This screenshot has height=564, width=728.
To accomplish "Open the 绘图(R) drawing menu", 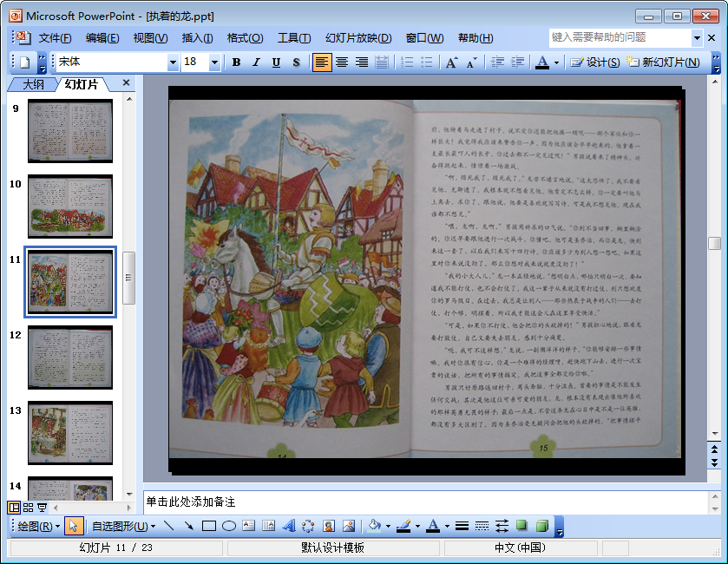I will point(38,526).
